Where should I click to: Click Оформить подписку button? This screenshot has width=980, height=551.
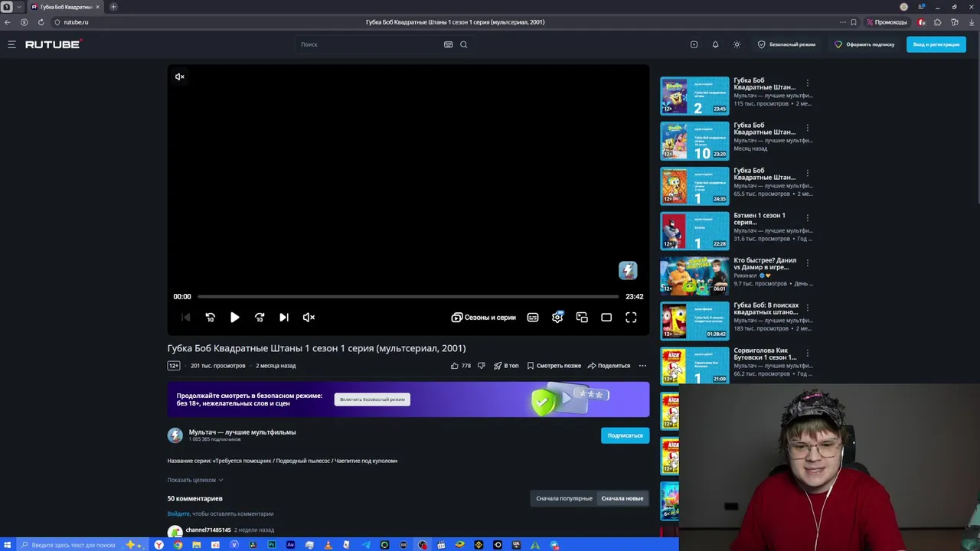coord(864,44)
